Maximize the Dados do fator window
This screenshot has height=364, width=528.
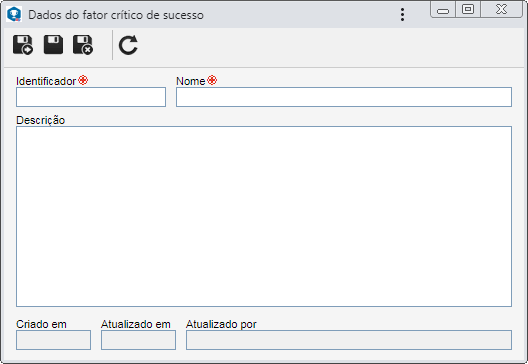[468, 9]
